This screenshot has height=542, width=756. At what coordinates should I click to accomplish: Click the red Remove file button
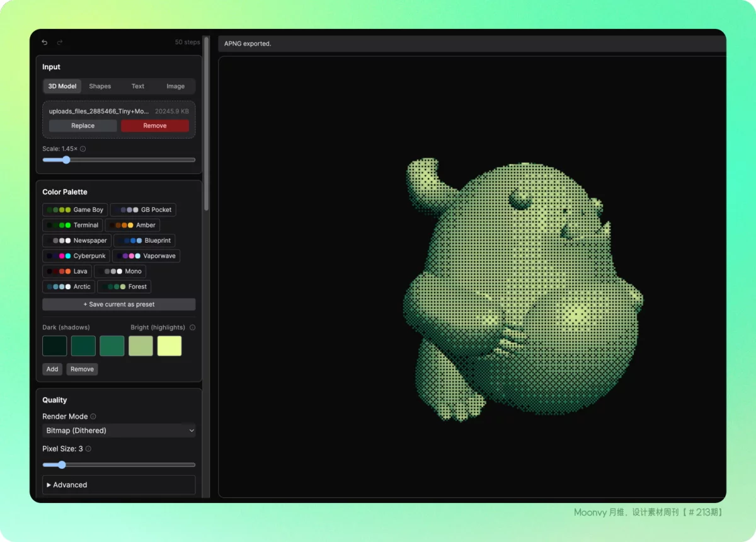tap(155, 126)
